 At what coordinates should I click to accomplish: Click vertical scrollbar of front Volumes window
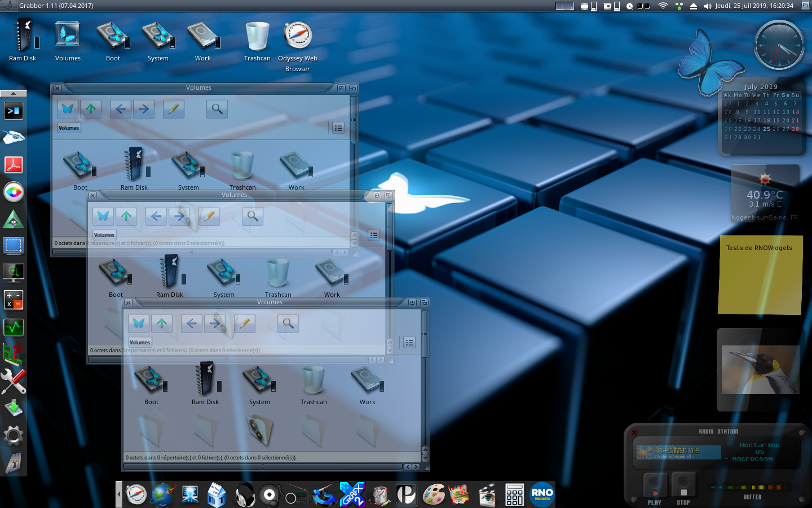(x=425, y=333)
